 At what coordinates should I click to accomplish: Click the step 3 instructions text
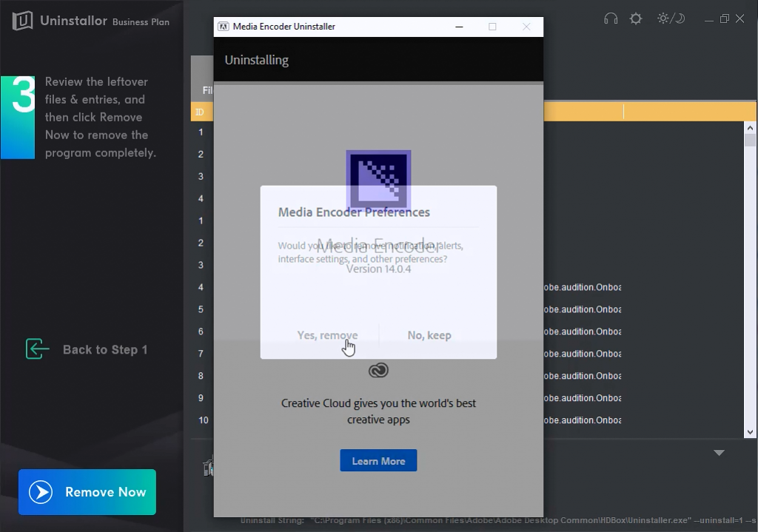click(x=101, y=118)
